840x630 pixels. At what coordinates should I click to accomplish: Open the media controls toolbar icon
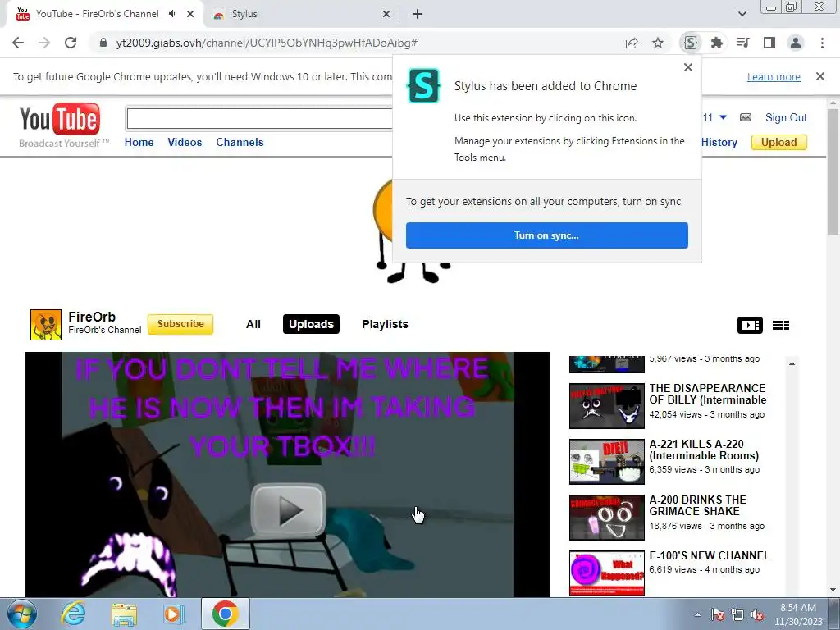click(x=743, y=43)
